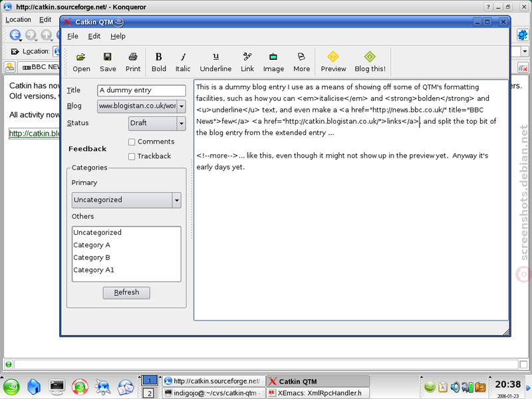
Task: Open the Primary category dropdown
Action: (x=126, y=200)
